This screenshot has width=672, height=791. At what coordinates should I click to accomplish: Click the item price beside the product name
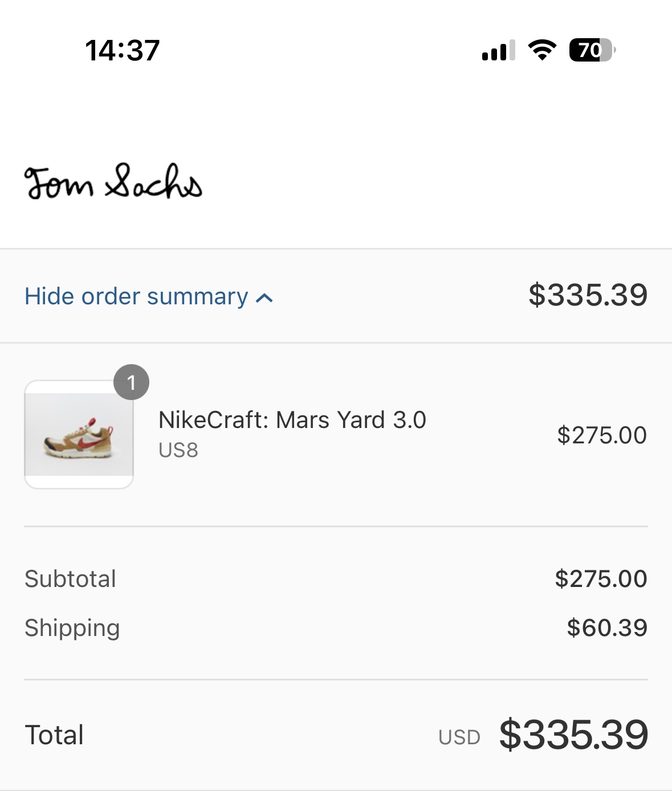coord(602,435)
